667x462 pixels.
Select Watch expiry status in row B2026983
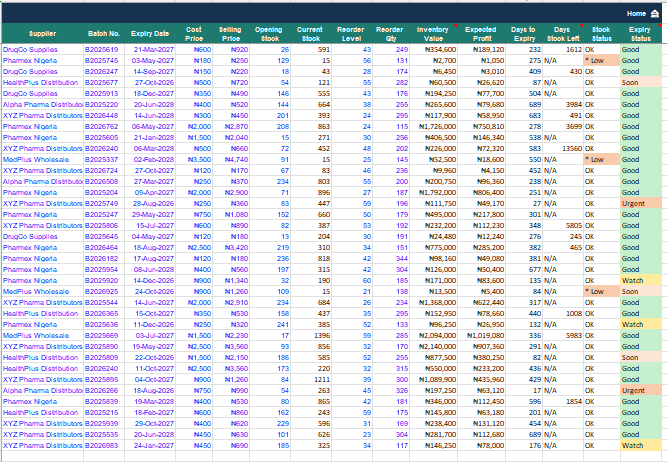point(640,446)
